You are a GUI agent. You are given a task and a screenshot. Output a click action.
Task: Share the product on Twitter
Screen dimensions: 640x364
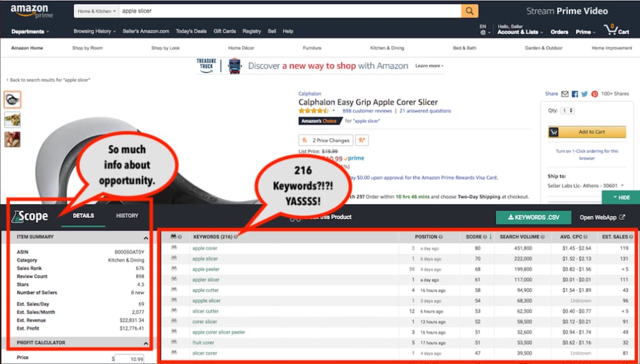pos(584,94)
